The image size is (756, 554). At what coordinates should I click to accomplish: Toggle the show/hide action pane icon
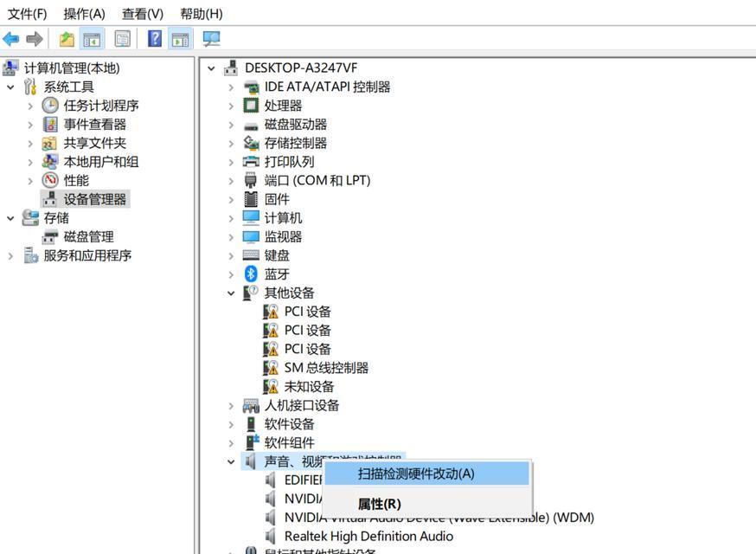click(x=181, y=39)
